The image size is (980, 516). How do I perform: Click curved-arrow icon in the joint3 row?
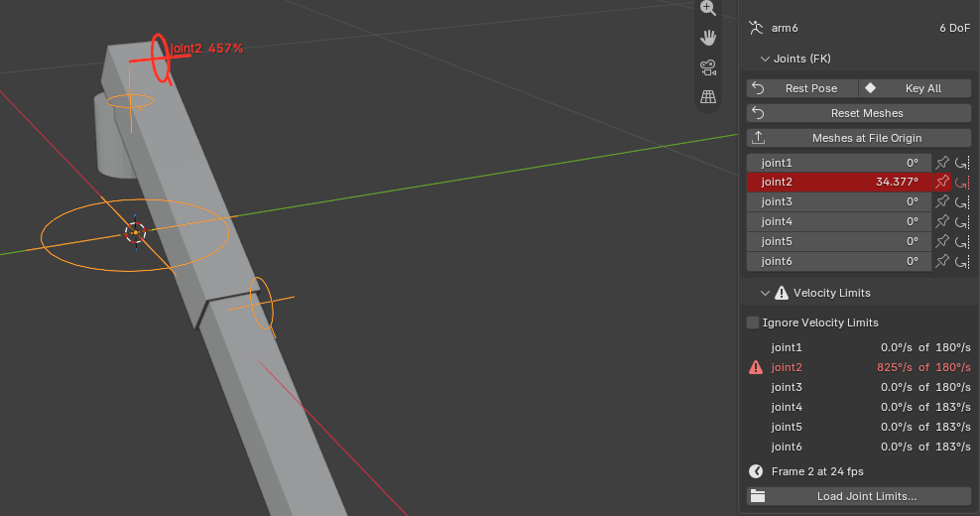tap(962, 202)
